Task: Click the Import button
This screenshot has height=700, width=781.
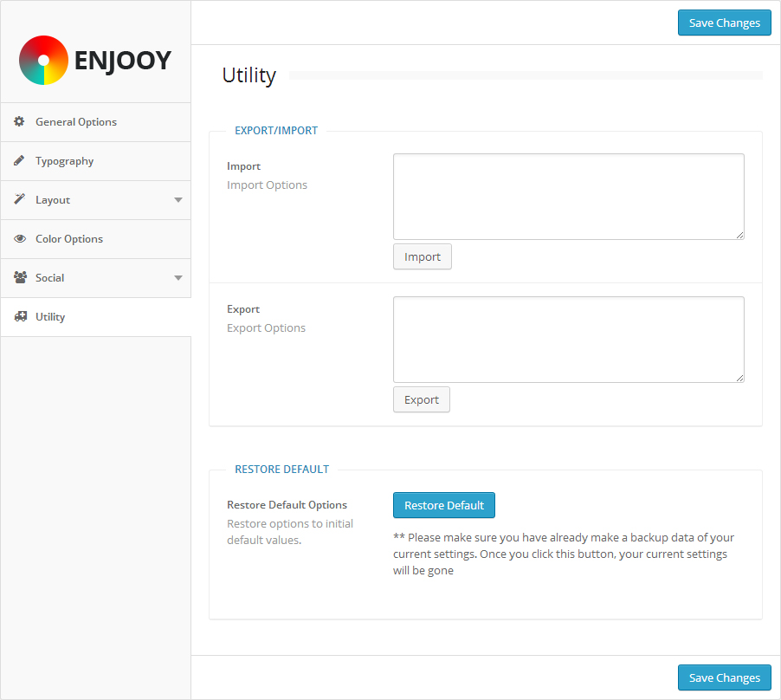Action: 423,257
